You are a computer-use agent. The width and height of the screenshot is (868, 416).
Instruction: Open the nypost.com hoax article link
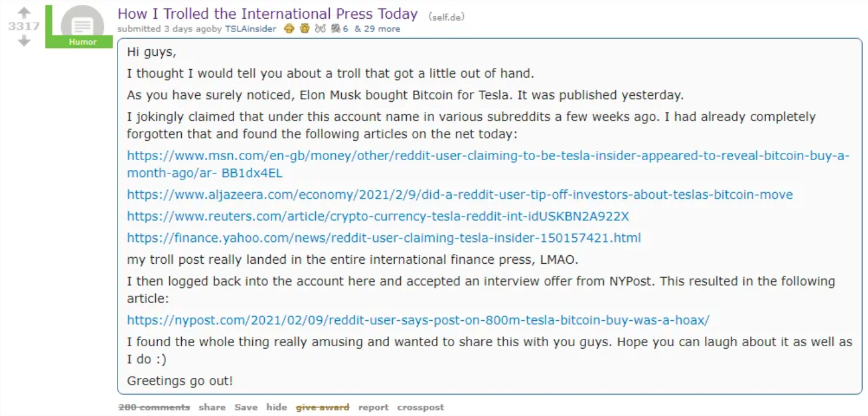[x=418, y=320]
